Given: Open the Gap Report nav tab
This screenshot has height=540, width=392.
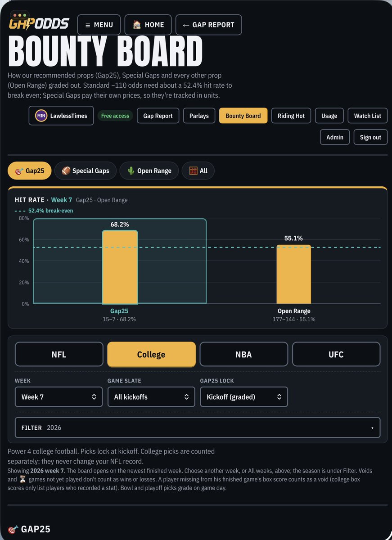Looking at the screenshot, I should 158,116.
